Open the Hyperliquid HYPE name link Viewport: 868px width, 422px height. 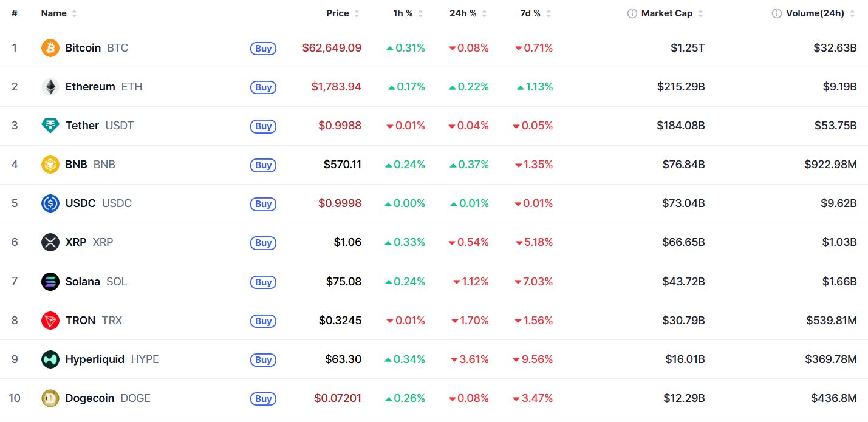(x=112, y=359)
